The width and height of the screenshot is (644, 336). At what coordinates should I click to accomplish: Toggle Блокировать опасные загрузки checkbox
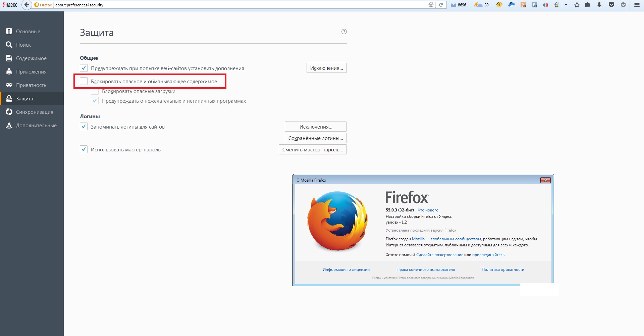click(95, 91)
